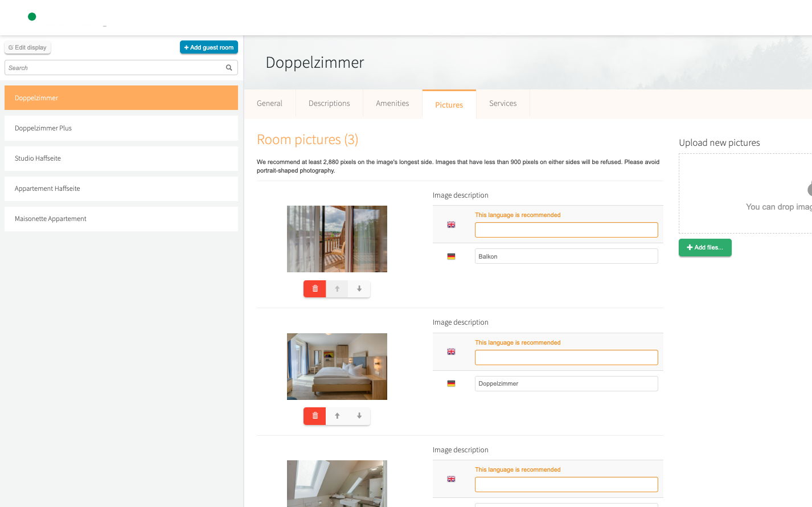The image size is (812, 507).
Task: Click the German flag next to Balkon
Action: click(451, 256)
